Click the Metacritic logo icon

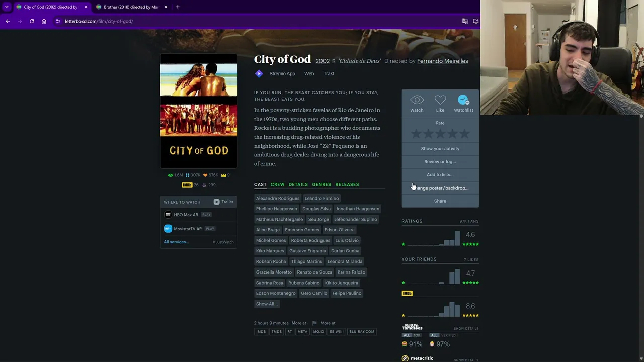(405, 358)
